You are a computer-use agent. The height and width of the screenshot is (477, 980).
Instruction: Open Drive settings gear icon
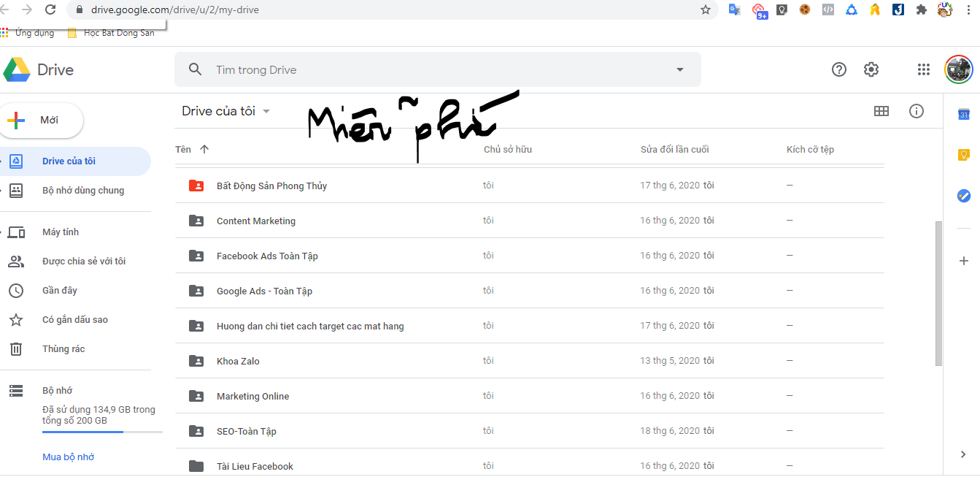point(871,69)
